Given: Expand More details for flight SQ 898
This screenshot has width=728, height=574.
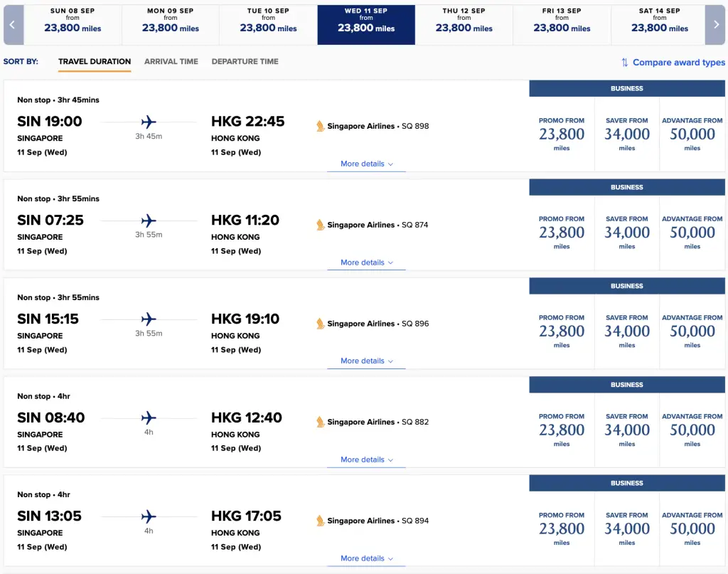Looking at the screenshot, I should [366, 164].
